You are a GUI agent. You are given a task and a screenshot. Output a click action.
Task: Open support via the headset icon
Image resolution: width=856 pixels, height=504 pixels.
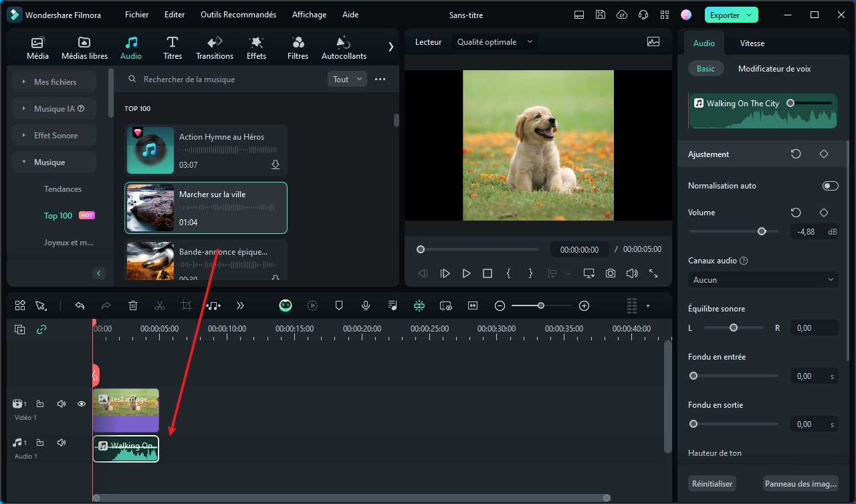pyautogui.click(x=643, y=15)
